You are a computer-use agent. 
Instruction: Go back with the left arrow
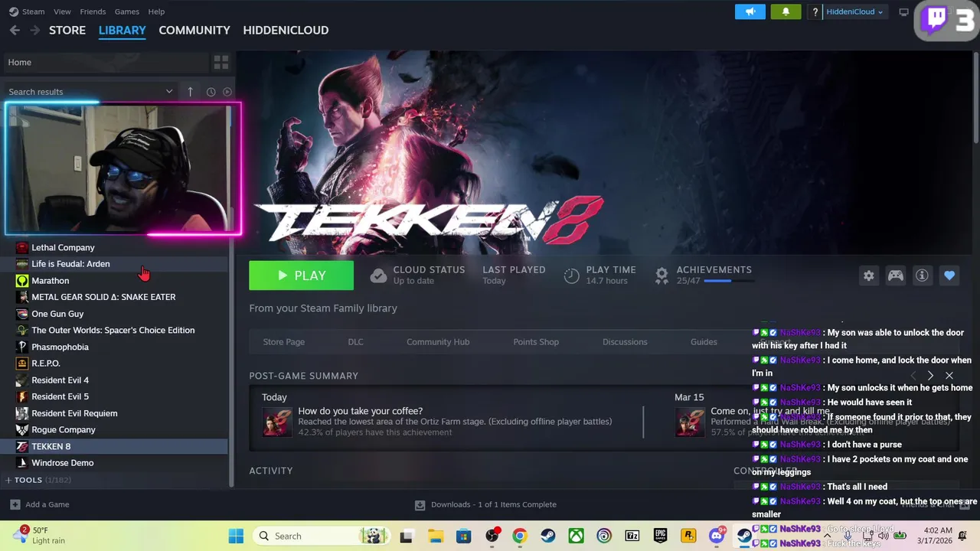pos(15,30)
